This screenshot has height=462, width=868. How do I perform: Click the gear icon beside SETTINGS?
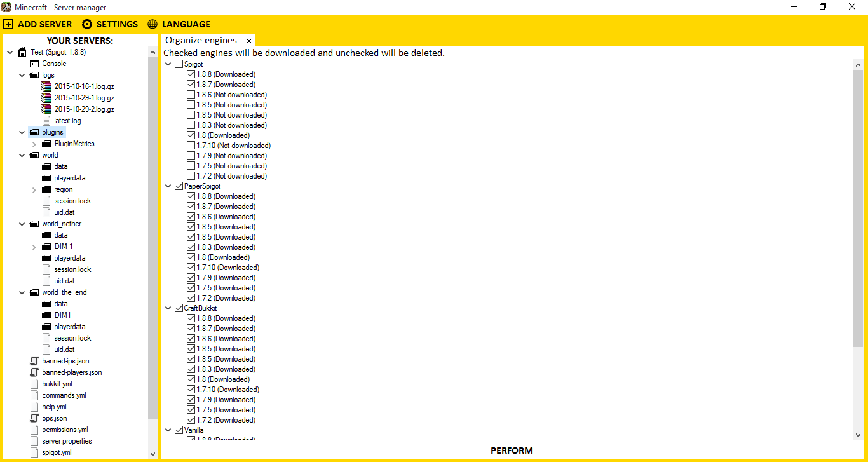tap(87, 24)
